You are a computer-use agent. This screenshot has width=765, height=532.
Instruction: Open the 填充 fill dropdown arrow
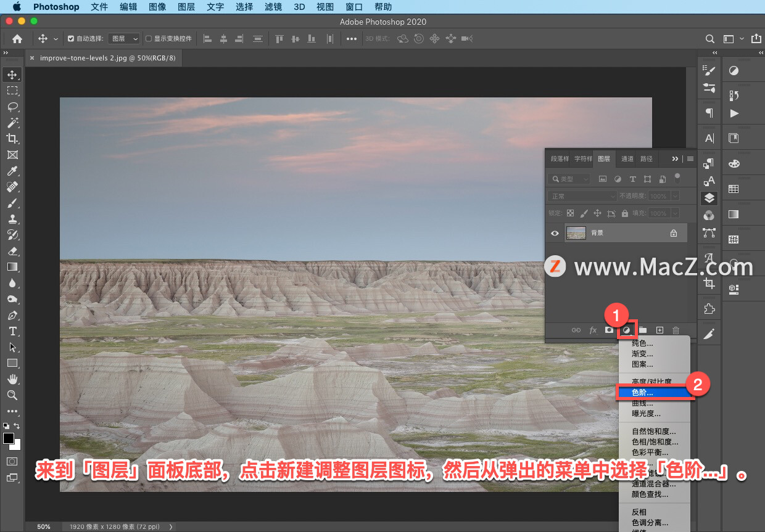(x=675, y=213)
